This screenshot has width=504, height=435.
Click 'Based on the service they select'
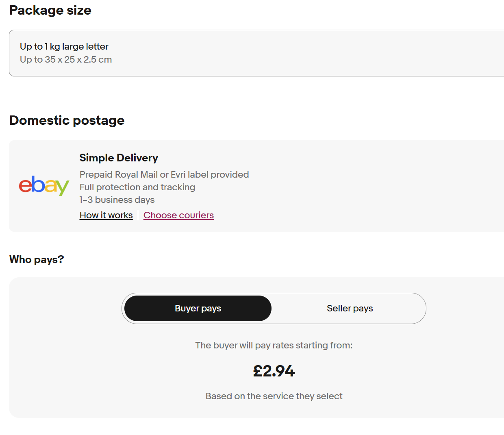(274, 396)
